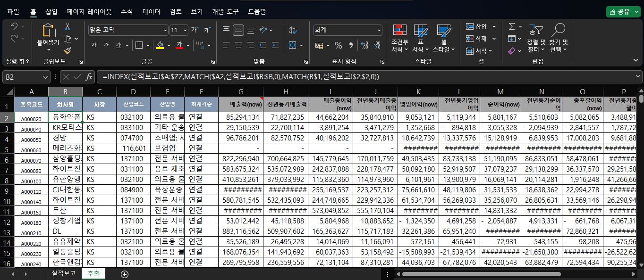Click the Wrap Text icon
Image resolution: width=644 pixels, height=280 pixels.
292,30
